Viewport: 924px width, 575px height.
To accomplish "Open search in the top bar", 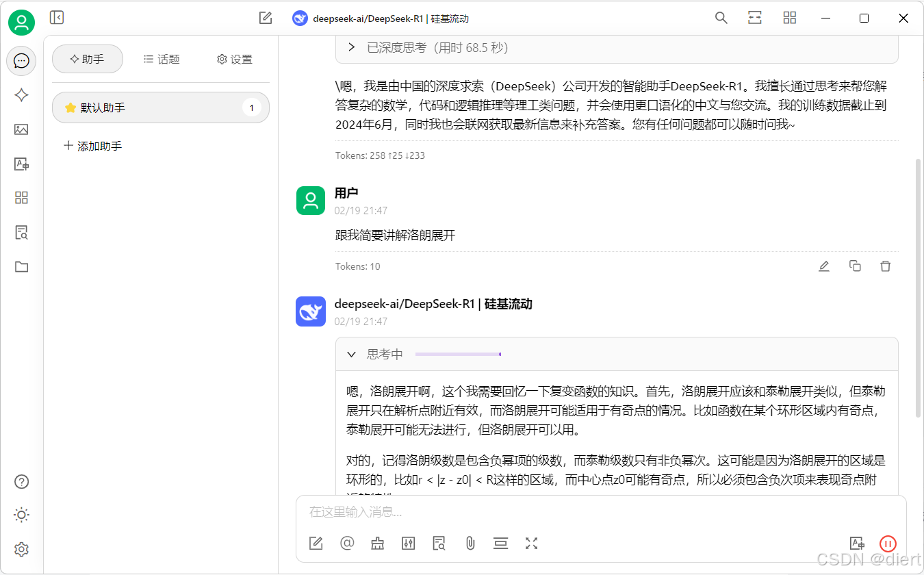I will [721, 18].
